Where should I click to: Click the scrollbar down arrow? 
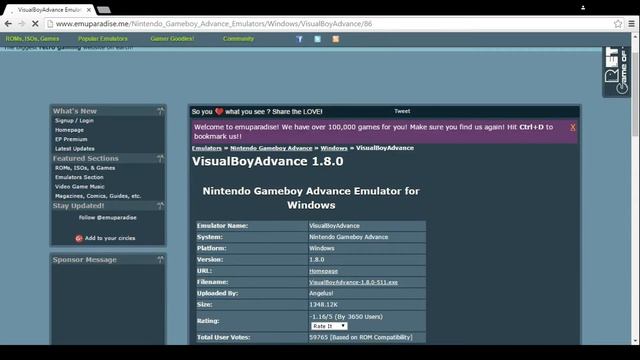coord(635,341)
